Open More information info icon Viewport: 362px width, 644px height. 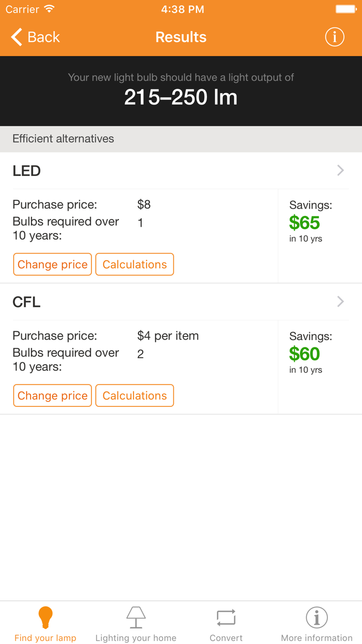click(x=316, y=617)
